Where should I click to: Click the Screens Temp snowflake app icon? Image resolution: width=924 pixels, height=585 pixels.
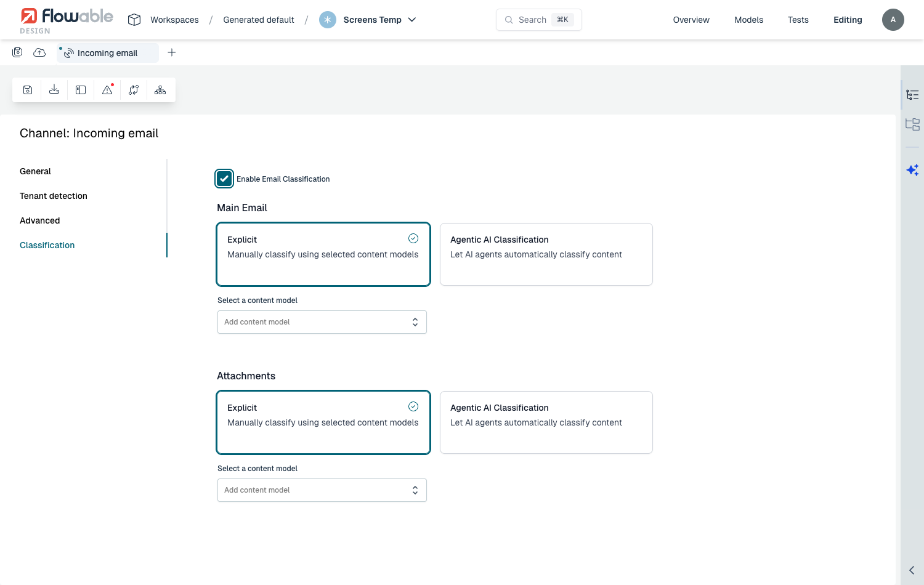point(328,20)
